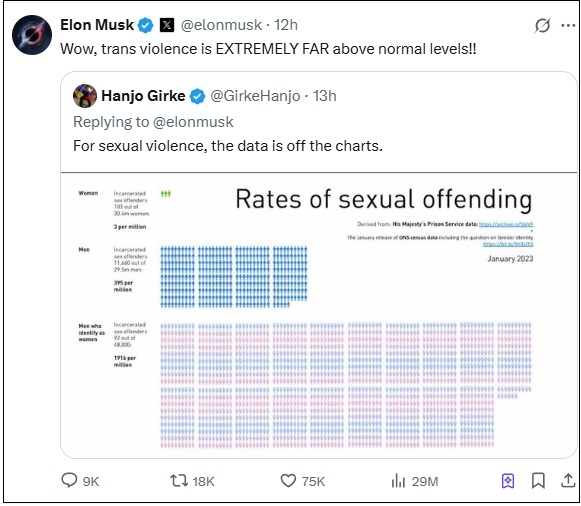Open the three-dot more options menu
Viewport: 581px width, 506px height.
point(568,26)
